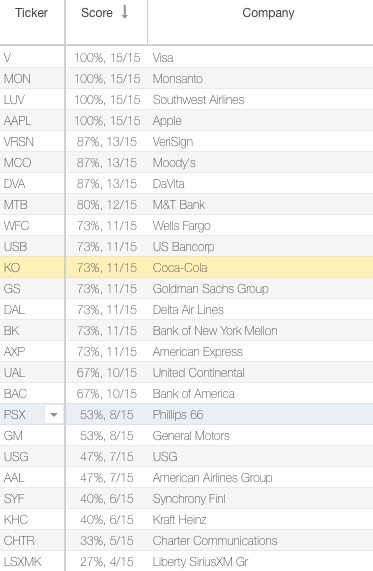
Task: Select the Goldman Sachs Group row
Action: point(186,289)
